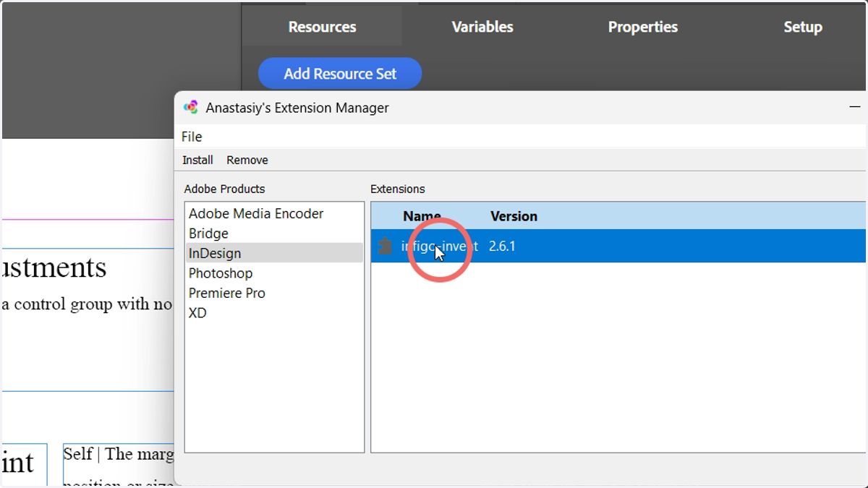
Task: Switch to the Resources tab
Action: pyautogui.click(x=322, y=27)
